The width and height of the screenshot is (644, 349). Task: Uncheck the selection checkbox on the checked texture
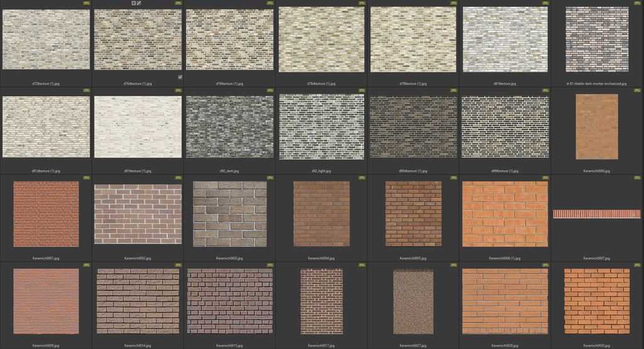point(180,77)
